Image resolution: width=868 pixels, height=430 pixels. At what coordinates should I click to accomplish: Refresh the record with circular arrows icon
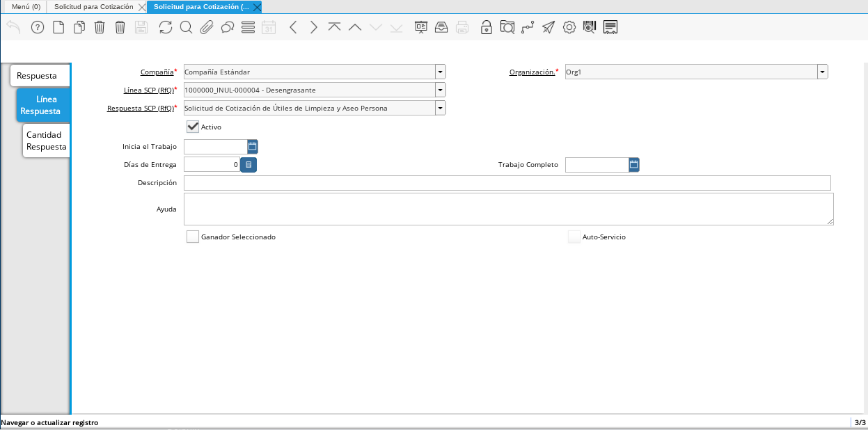[x=166, y=27]
